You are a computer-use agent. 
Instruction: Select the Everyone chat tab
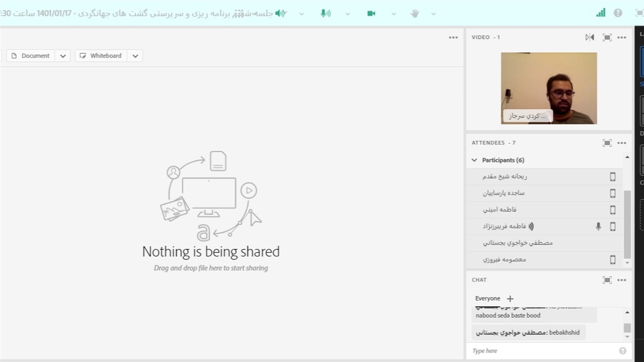[488, 298]
